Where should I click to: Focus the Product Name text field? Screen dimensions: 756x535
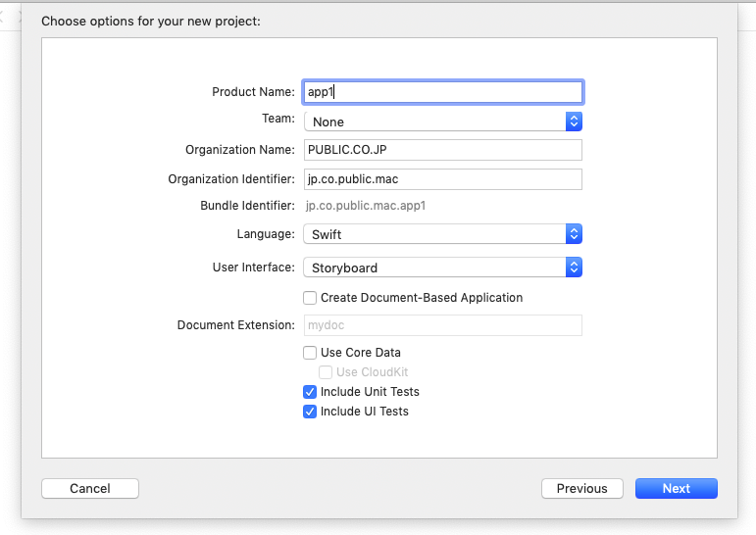[442, 91]
